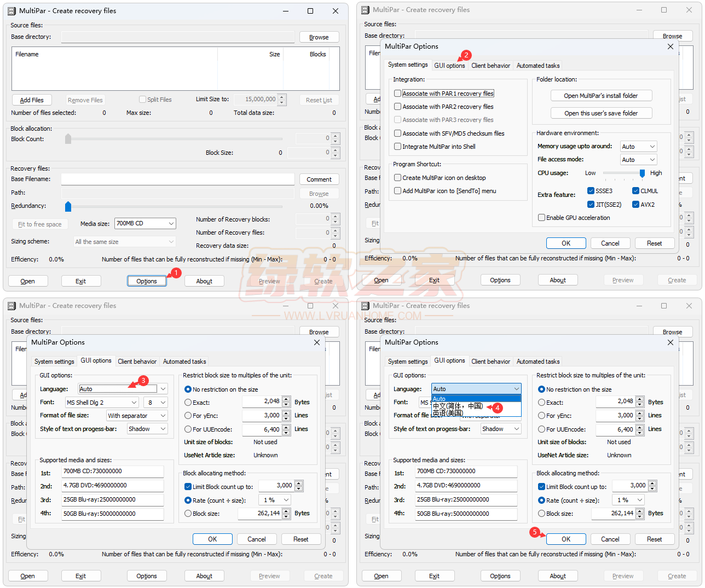Toggle the AVX2 extra feature checkbox
The image size is (705, 588).
click(x=635, y=205)
